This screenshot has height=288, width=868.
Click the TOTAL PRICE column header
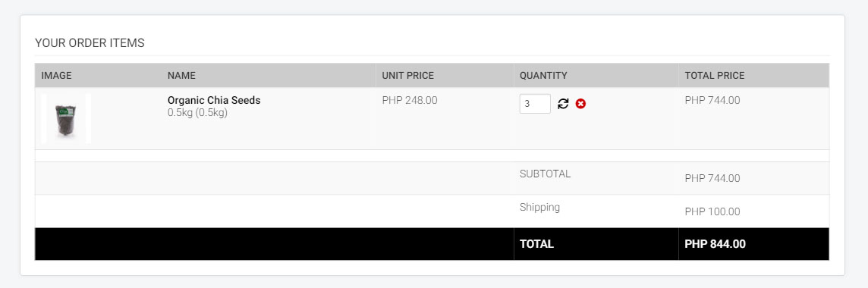(x=715, y=76)
